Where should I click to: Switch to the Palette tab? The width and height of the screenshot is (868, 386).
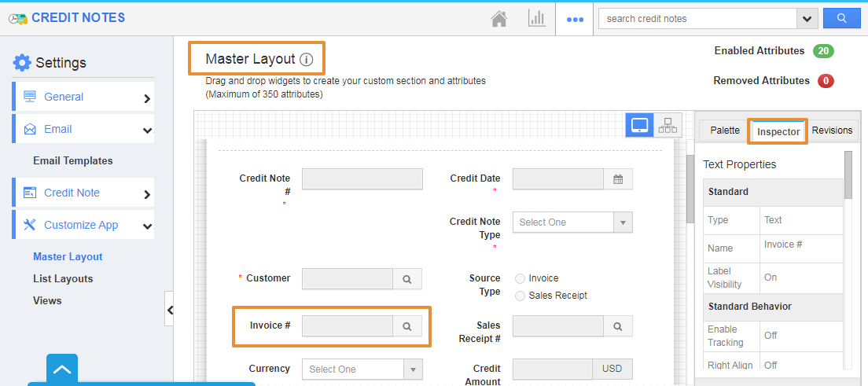point(725,131)
